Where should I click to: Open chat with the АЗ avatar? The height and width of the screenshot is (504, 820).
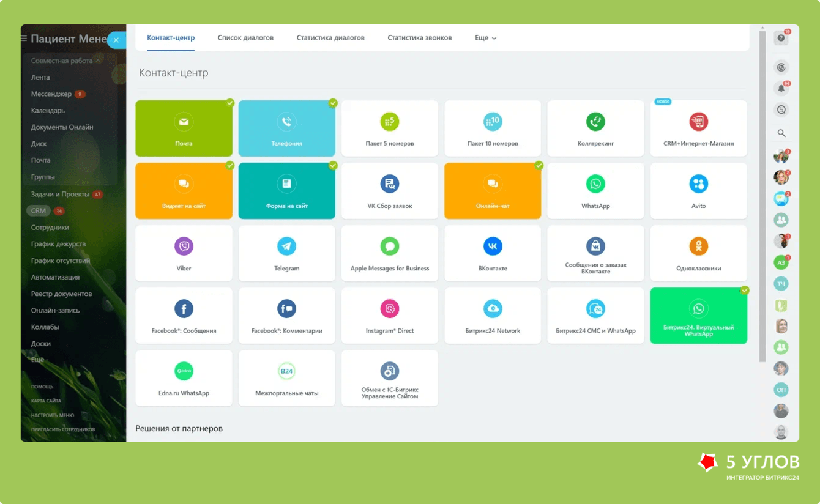[781, 262]
